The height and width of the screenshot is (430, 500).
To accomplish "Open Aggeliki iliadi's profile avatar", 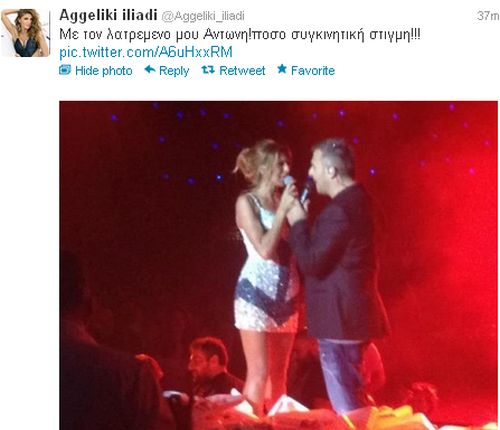I will tap(25, 33).
